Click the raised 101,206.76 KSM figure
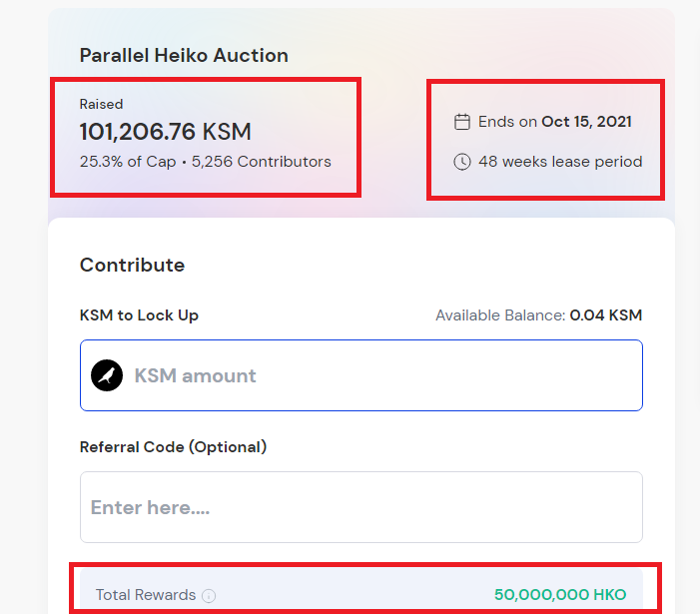 pos(166,132)
